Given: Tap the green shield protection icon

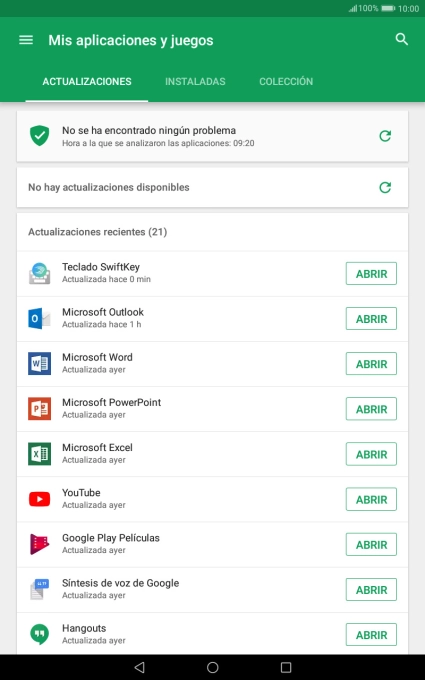Looking at the screenshot, I should (x=39, y=136).
